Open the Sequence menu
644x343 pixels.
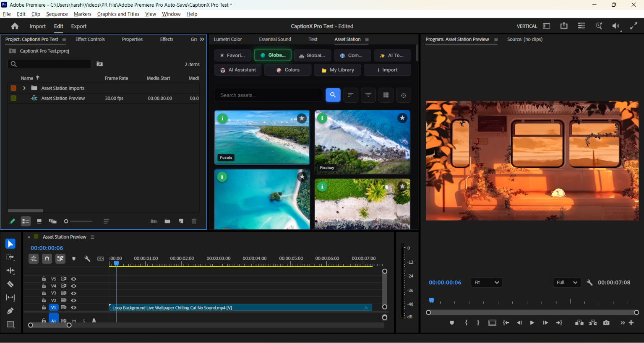[x=57, y=14]
